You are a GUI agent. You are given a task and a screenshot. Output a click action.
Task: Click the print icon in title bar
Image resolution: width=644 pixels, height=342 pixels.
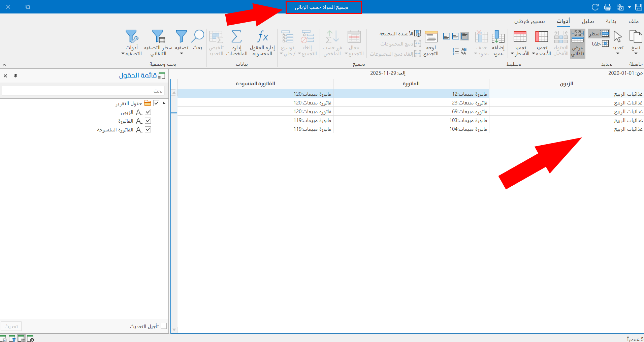click(608, 7)
